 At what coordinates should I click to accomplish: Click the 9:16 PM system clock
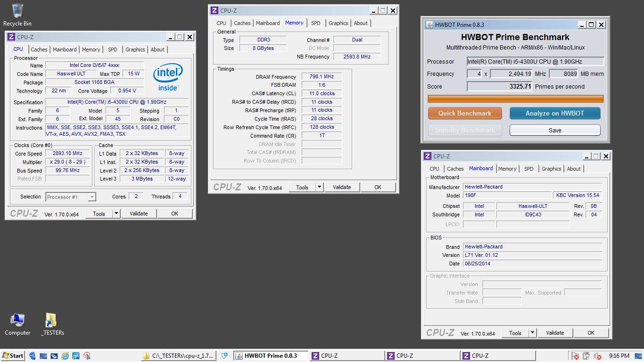pos(619,356)
